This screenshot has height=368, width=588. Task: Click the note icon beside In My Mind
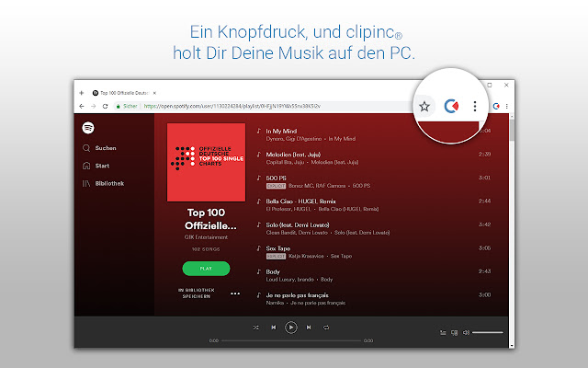pos(259,131)
